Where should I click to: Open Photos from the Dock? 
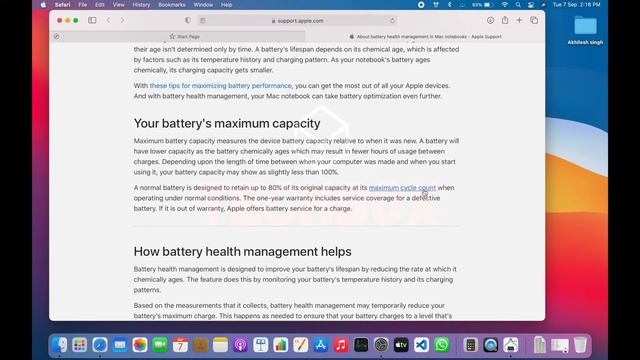(x=140, y=345)
